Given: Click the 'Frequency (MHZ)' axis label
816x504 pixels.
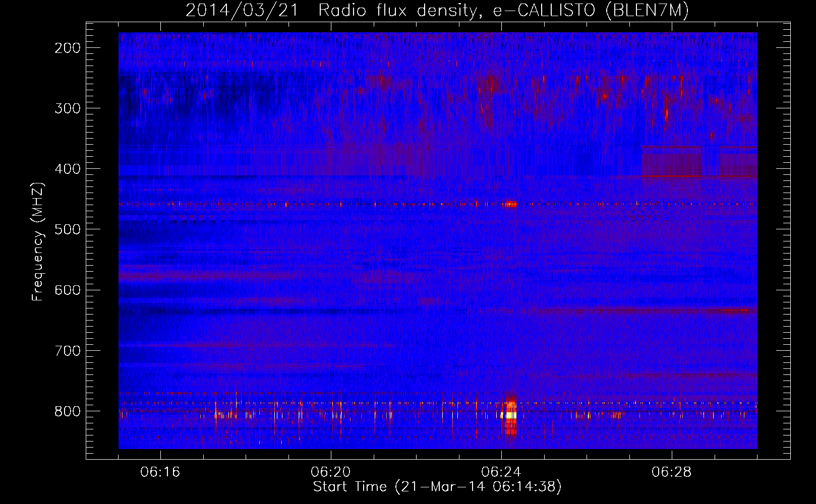Looking at the screenshot, I should pos(38,241).
